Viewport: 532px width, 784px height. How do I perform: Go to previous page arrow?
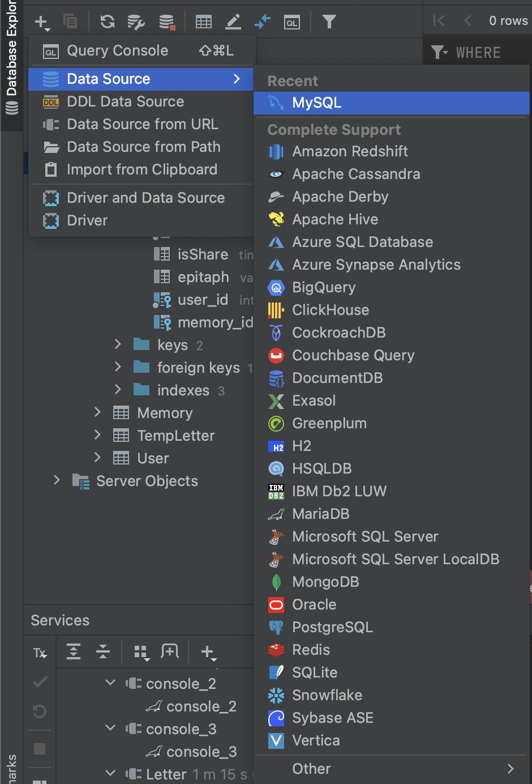(x=467, y=21)
